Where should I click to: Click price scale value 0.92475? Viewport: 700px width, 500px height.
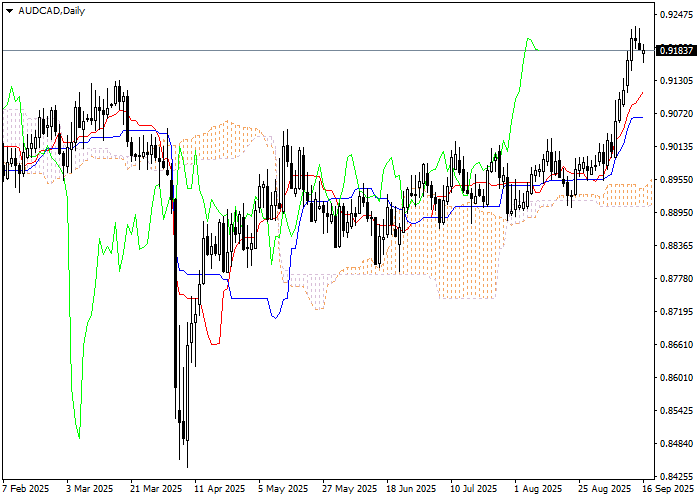[x=676, y=15]
